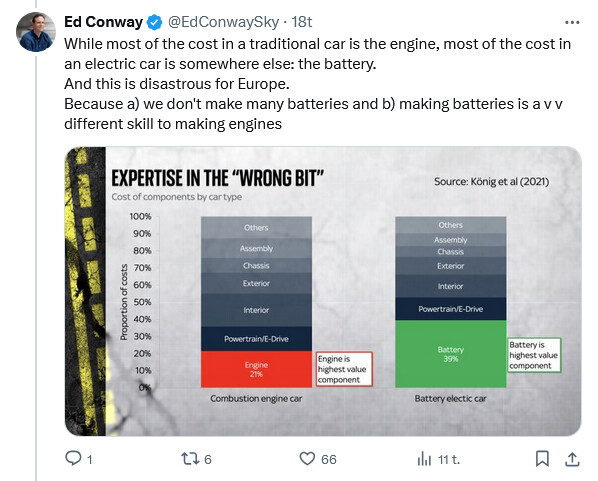Click the blue verified checkmark badge
The width and height of the screenshot is (598, 481).
154,22
